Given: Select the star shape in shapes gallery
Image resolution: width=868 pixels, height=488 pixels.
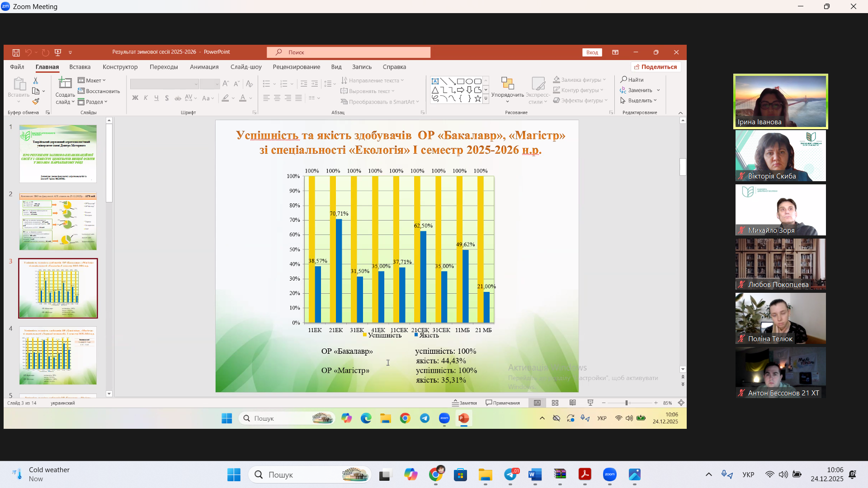Looking at the screenshot, I should pyautogui.click(x=477, y=99).
